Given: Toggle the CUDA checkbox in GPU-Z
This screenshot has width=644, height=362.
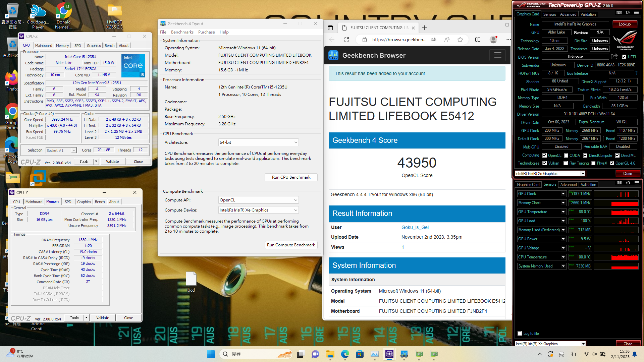Looking at the screenshot, I should [566, 156].
